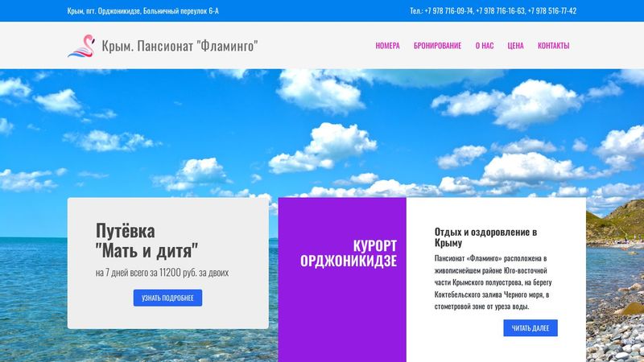Select ЦЕНА in the navigation
The height and width of the screenshot is (362, 644).
coord(515,46)
